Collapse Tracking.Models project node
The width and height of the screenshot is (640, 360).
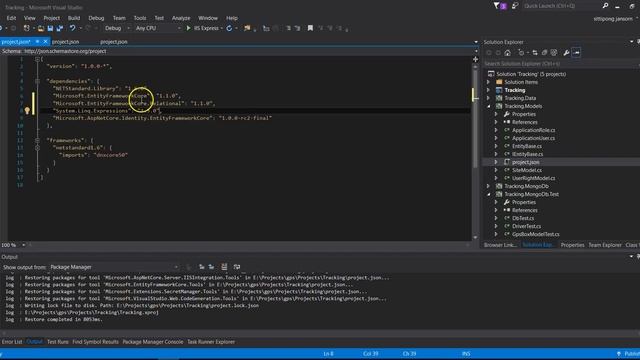pos(489,106)
